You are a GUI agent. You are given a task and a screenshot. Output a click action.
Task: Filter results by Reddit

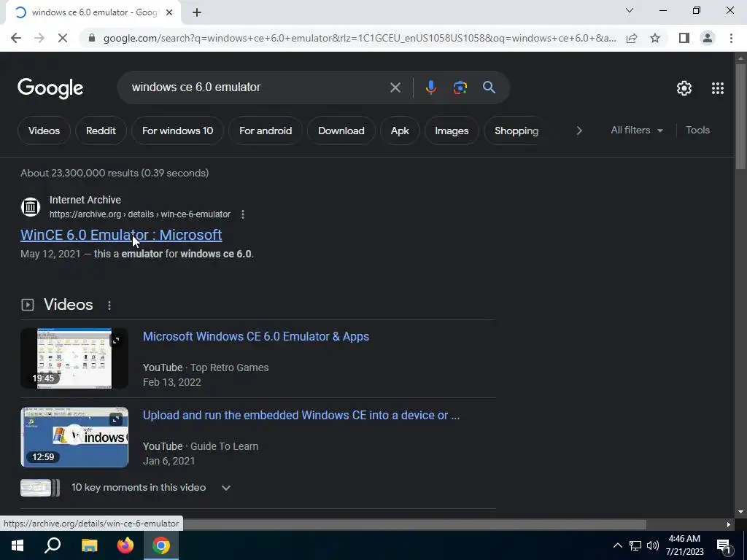[101, 131]
